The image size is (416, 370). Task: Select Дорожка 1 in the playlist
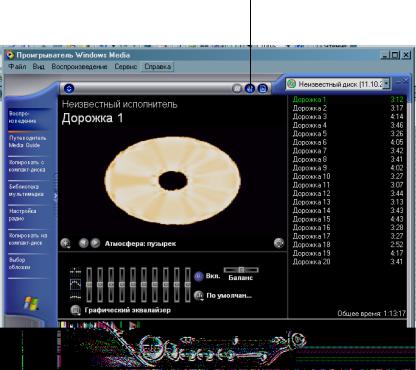(x=348, y=99)
